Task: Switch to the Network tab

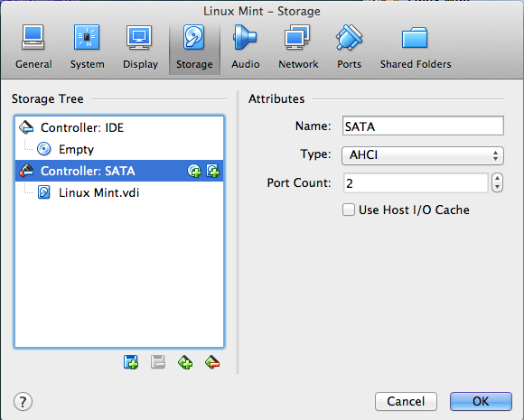Action: (298, 47)
